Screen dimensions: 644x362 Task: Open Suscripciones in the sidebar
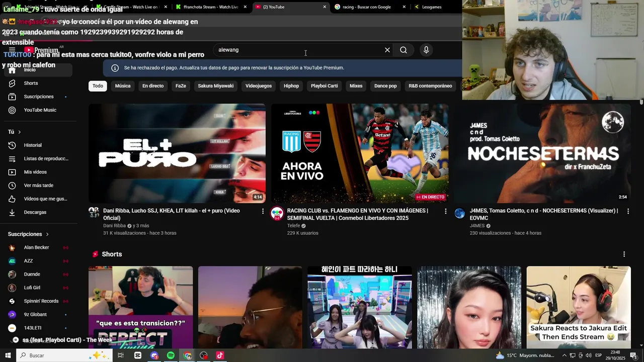coord(39,97)
